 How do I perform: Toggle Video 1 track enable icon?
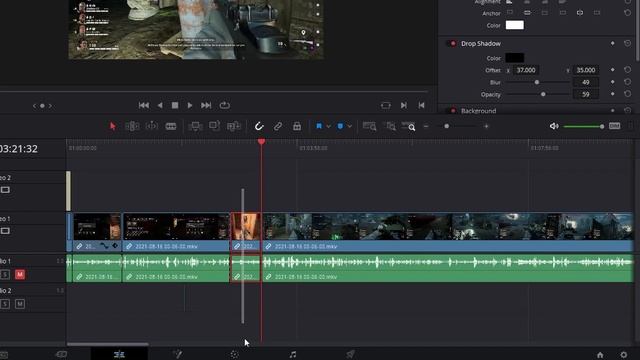coord(5,231)
